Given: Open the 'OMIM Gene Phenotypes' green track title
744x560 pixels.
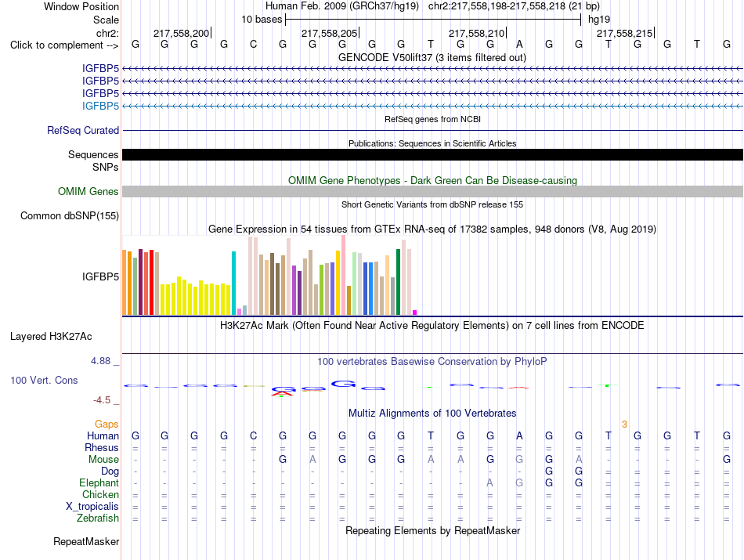Looking at the screenshot, I should [x=432, y=181].
